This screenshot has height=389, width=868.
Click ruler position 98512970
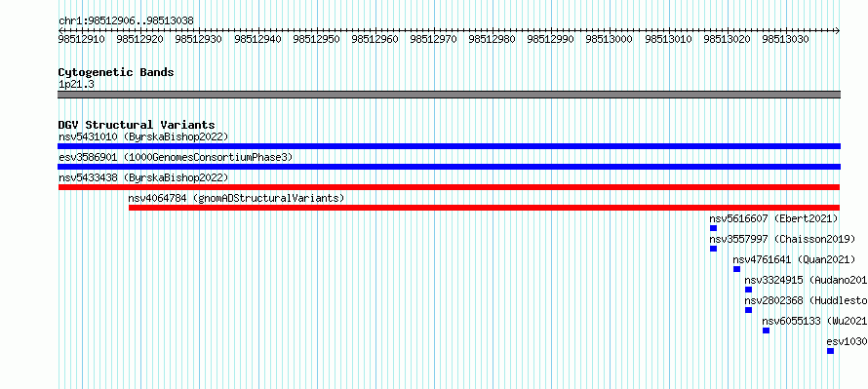tap(433, 40)
